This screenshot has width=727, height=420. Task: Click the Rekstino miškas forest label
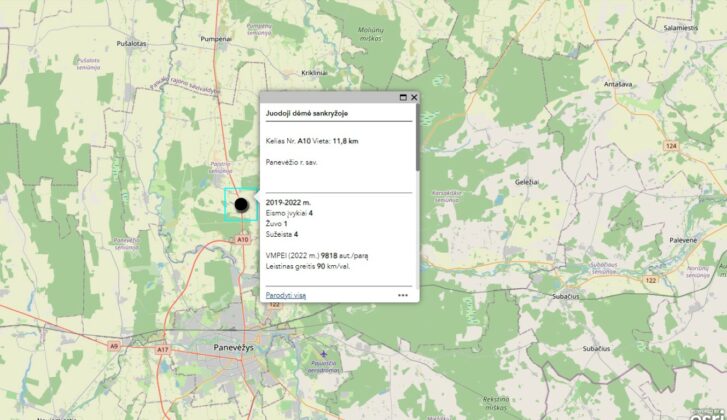click(496, 403)
